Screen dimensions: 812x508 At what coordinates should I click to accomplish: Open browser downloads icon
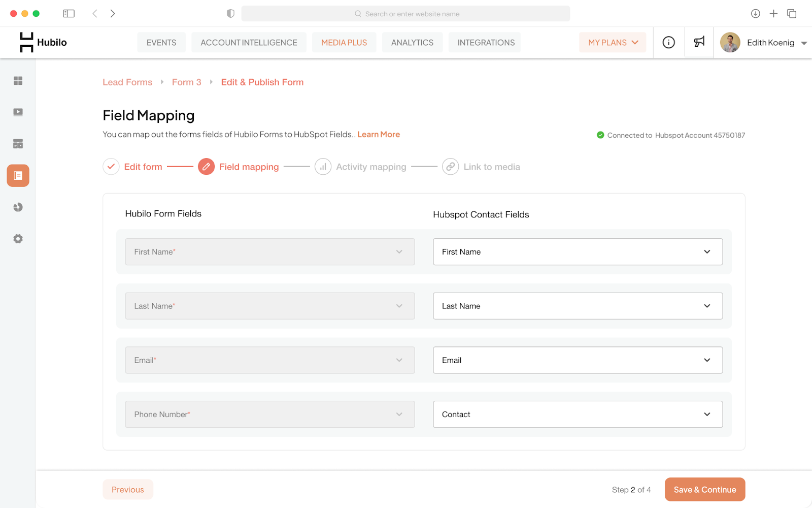pos(756,14)
